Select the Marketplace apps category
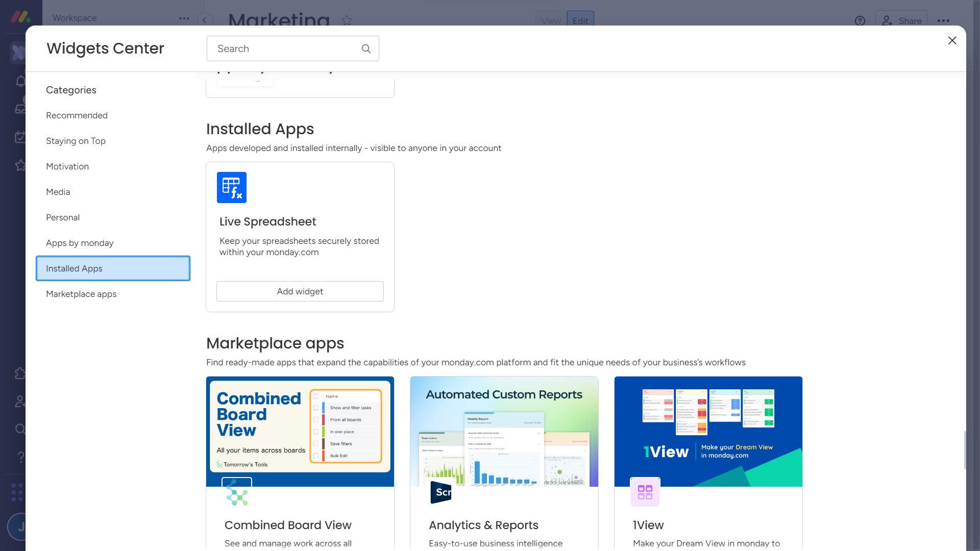980x551 pixels. [x=81, y=294]
